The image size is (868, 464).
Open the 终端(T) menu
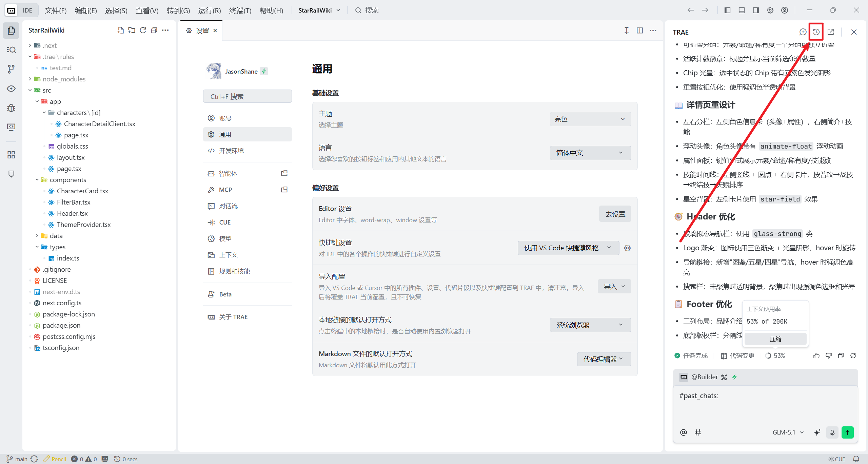[x=240, y=11]
